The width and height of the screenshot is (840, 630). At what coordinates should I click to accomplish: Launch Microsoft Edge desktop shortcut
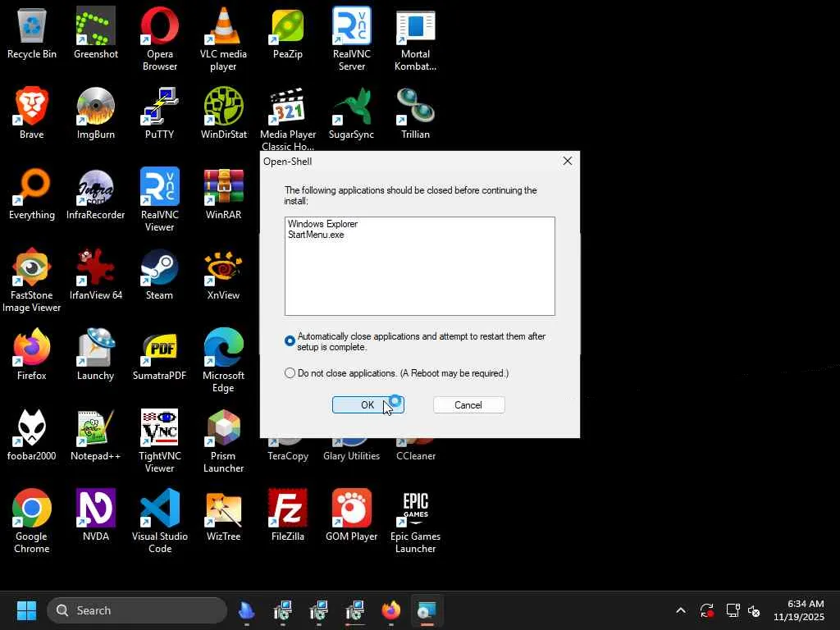click(x=223, y=360)
